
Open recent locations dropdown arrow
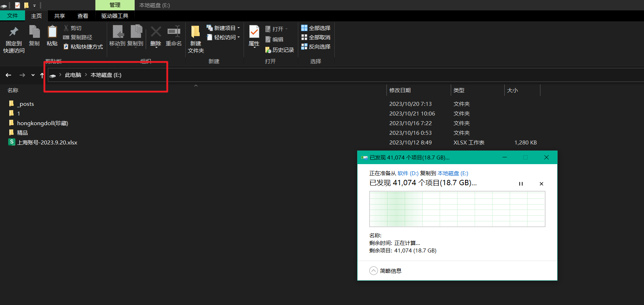point(33,75)
